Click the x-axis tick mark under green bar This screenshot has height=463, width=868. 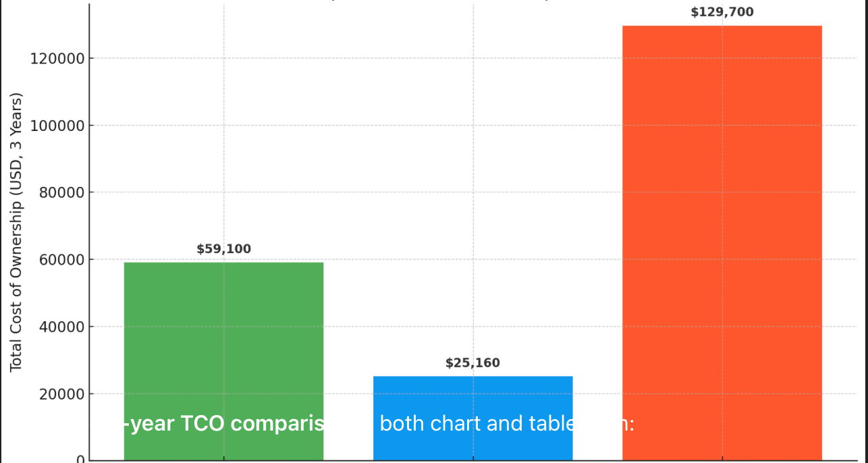[223, 461]
